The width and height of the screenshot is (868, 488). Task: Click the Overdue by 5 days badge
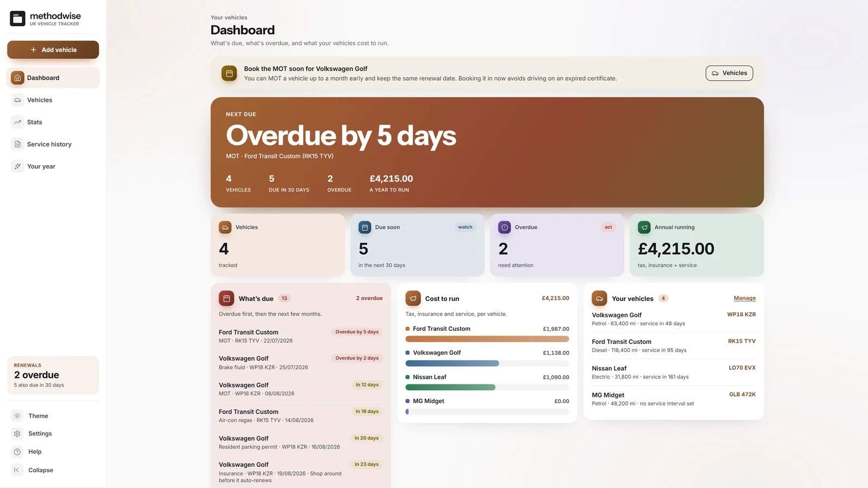click(357, 332)
